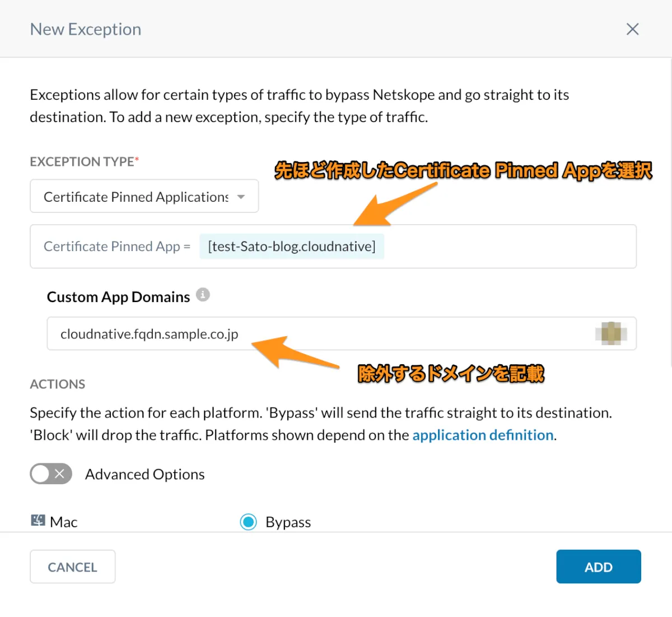Viewport: 672px width, 617px height.
Task: Click the Advanced Options label text
Action: 144,475
